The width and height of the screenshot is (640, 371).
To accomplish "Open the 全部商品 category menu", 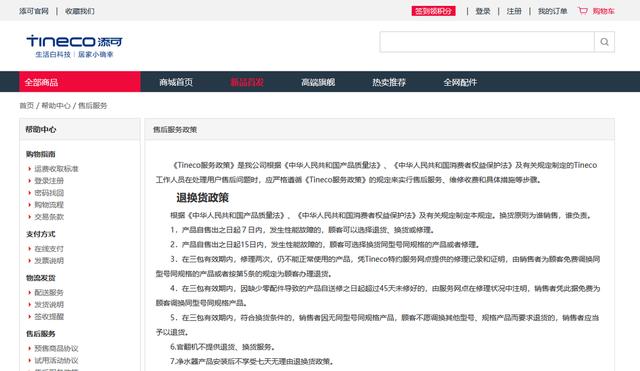I will pyautogui.click(x=80, y=82).
